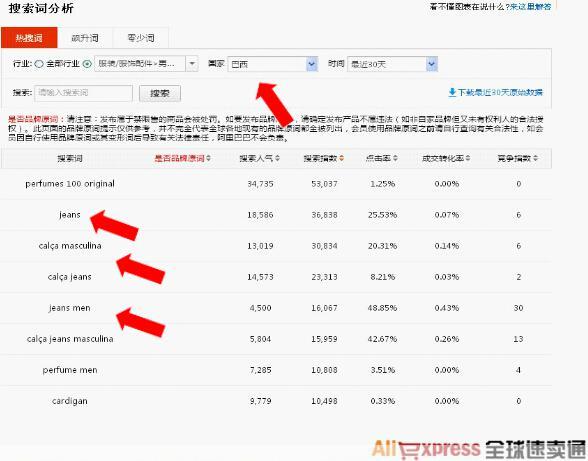Image resolution: width=588 pixels, height=461 pixels.
Task: Click the download arrow icon beside 下载最近30天原始数据
Action: point(452,92)
